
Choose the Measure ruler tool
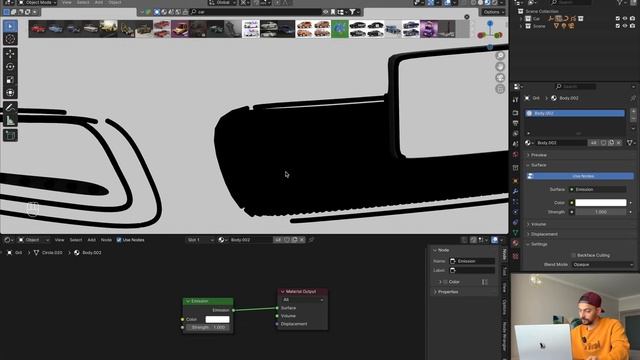[x=10, y=120]
